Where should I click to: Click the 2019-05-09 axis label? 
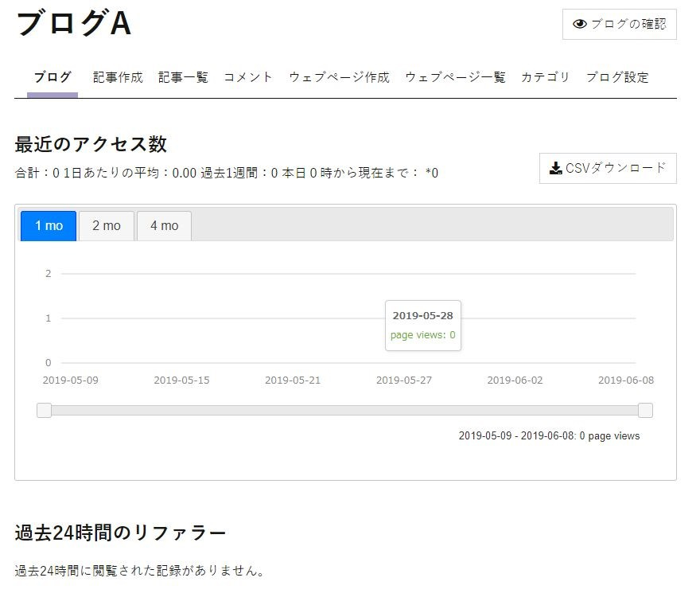click(71, 381)
